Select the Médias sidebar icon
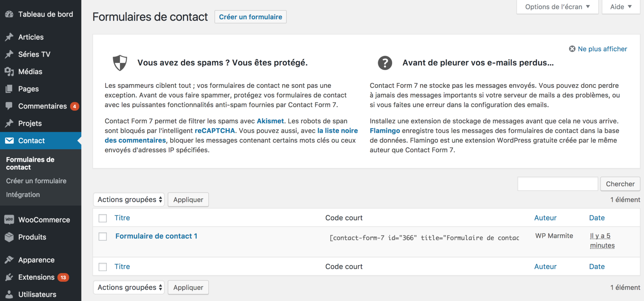 click(9, 71)
